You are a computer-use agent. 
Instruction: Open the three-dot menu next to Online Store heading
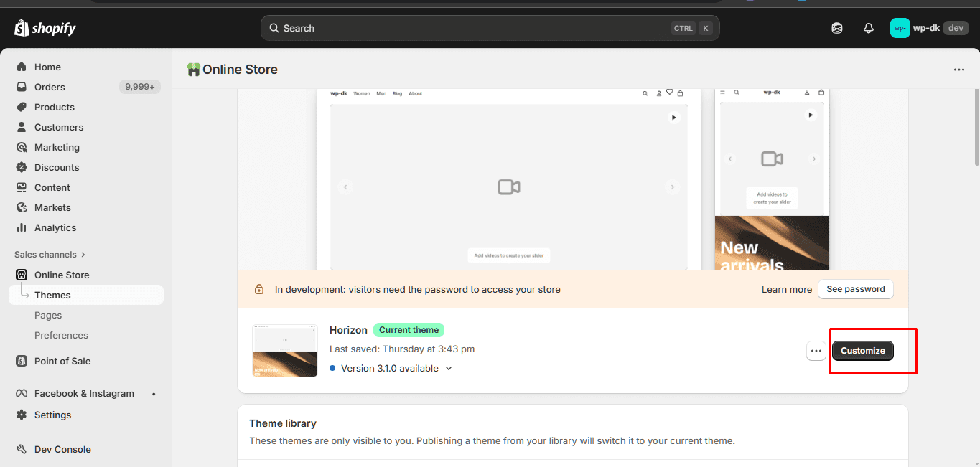(x=959, y=70)
